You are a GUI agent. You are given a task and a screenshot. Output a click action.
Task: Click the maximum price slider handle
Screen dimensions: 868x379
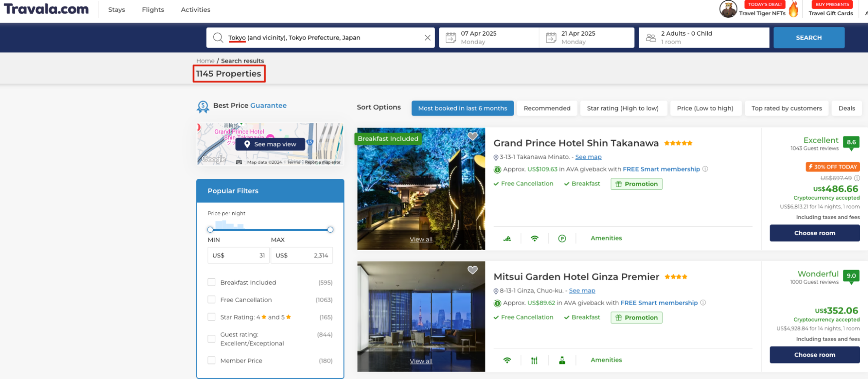(330, 230)
